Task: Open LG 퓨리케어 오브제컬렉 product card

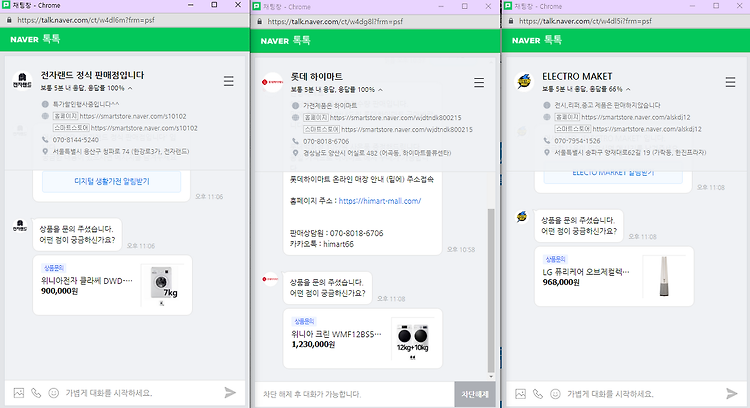Action: pos(614,276)
